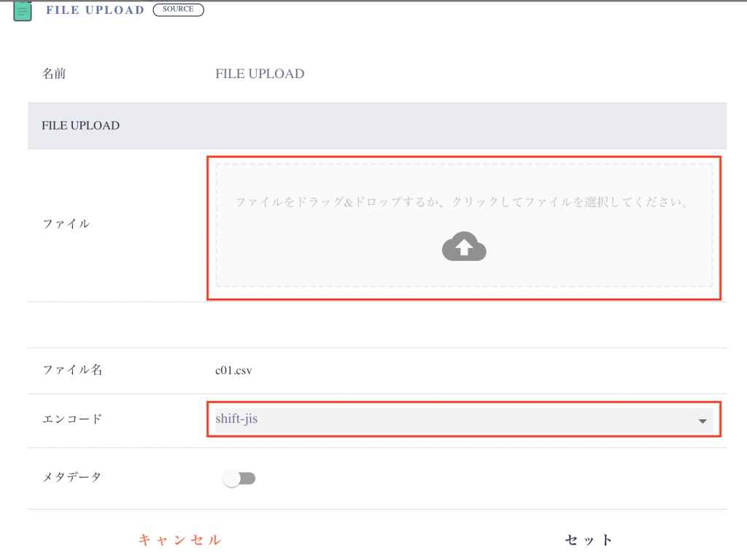Click the FILE UPLOAD page title

pyautogui.click(x=95, y=10)
